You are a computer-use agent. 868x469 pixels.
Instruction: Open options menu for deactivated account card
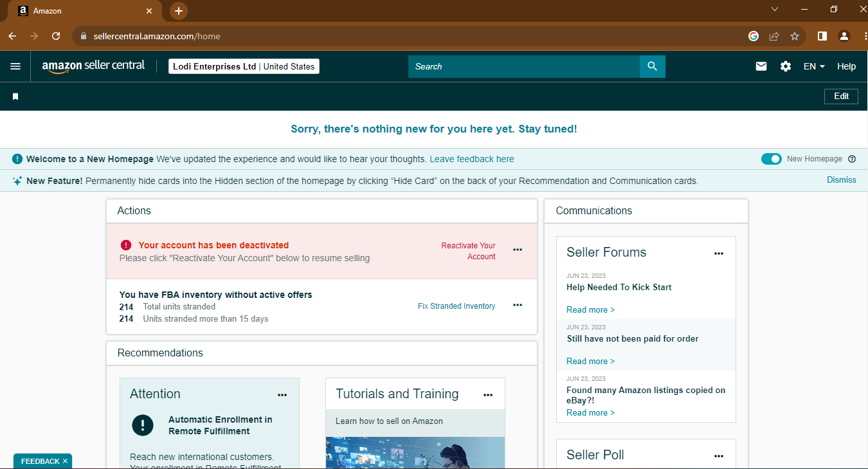click(518, 250)
